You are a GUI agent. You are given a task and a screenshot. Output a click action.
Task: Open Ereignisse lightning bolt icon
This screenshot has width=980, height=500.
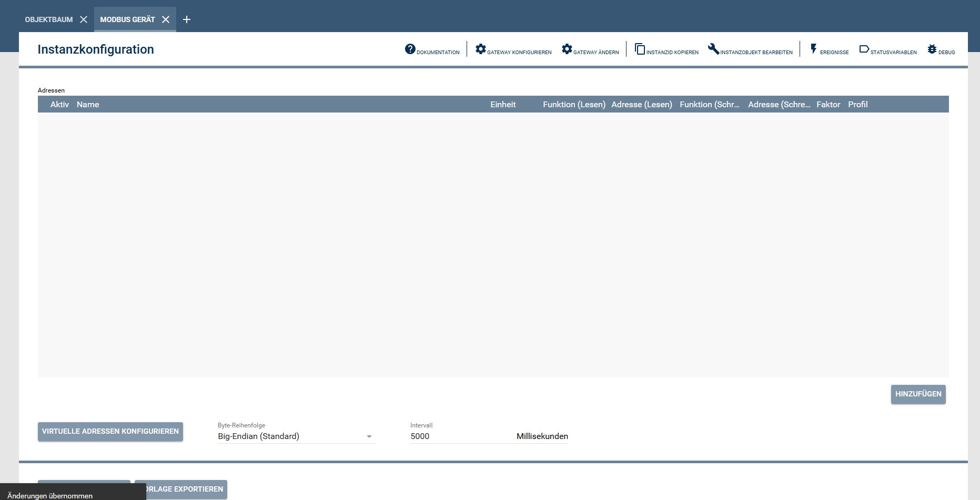pyautogui.click(x=813, y=49)
